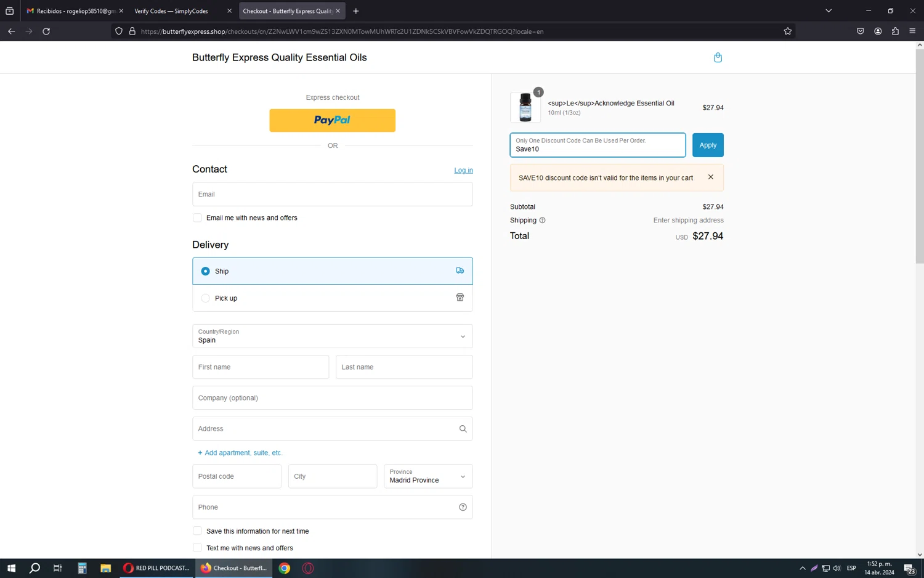Image resolution: width=924 pixels, height=578 pixels.
Task: Click the shipping info question mark icon
Action: [x=542, y=221]
